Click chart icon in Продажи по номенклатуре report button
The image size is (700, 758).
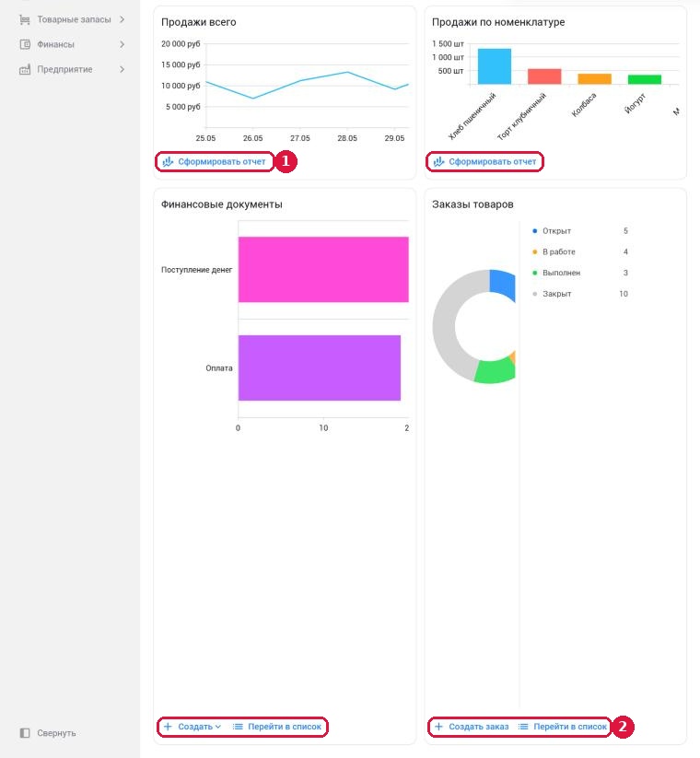pos(438,161)
